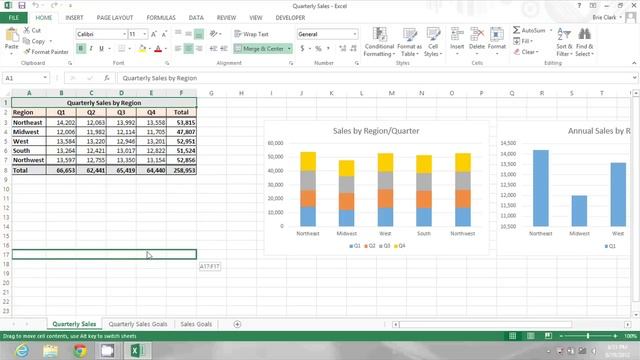This screenshot has width=640, height=360.
Task: Click the Insert Function fx icon
Action: (x=107, y=78)
